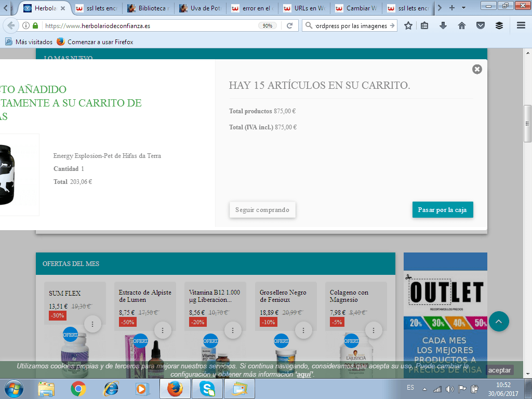Reload the page with refresh icon
532x399 pixels.
click(x=289, y=26)
